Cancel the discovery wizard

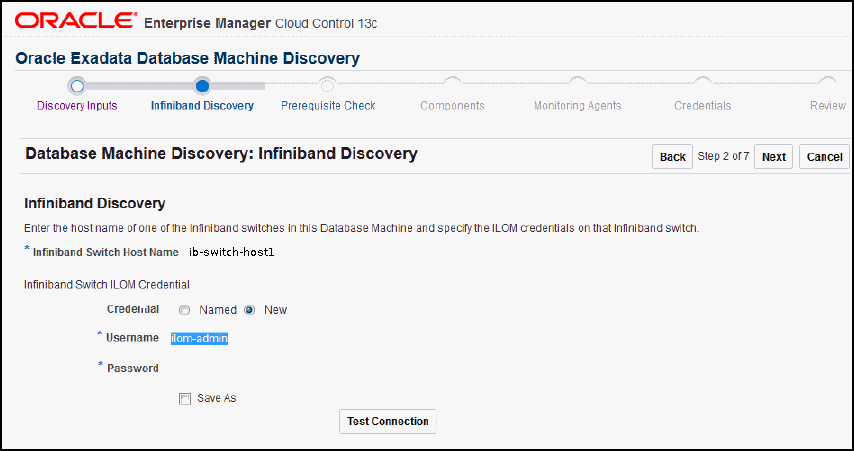pyautogui.click(x=825, y=157)
